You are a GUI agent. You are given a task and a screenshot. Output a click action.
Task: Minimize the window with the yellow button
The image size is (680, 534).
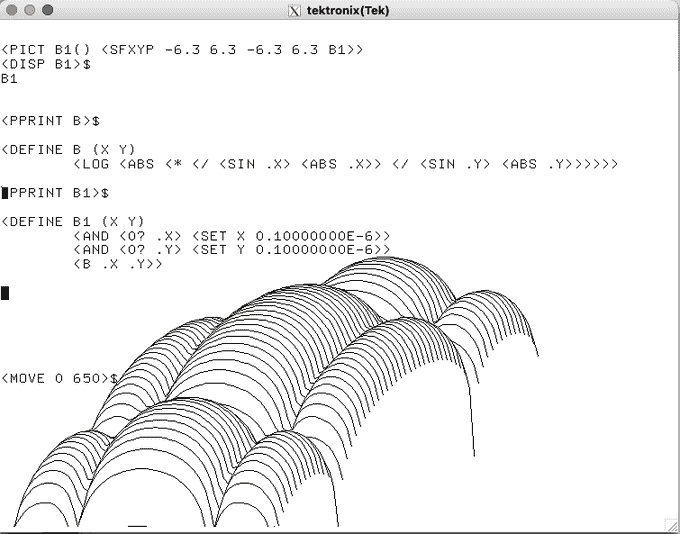coord(29,11)
